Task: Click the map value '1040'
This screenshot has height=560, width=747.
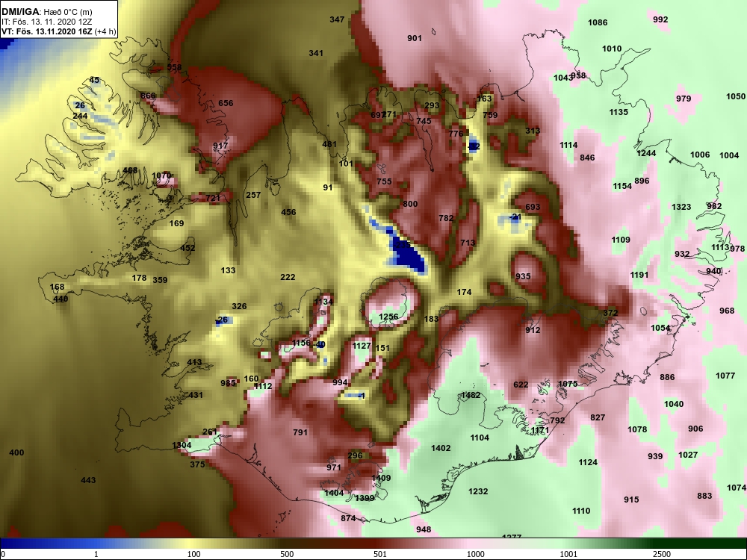Action: (x=674, y=404)
